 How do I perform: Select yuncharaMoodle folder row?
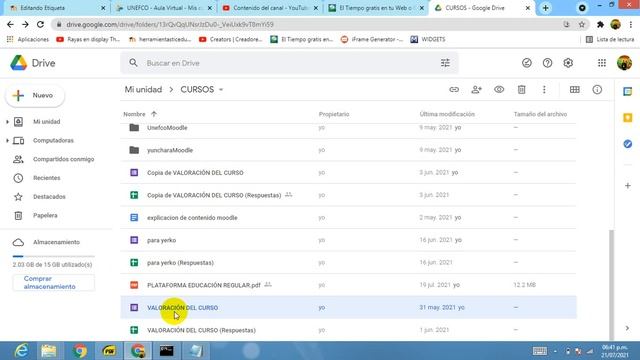click(348, 150)
